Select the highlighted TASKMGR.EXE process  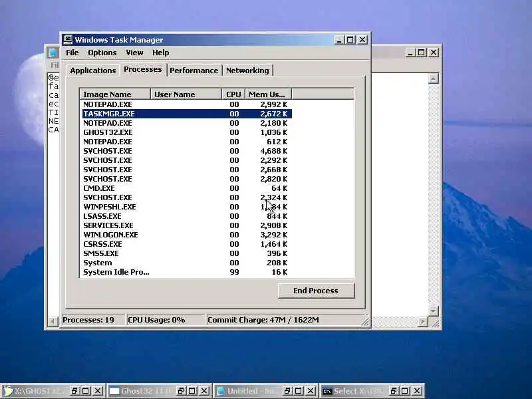tap(186, 114)
